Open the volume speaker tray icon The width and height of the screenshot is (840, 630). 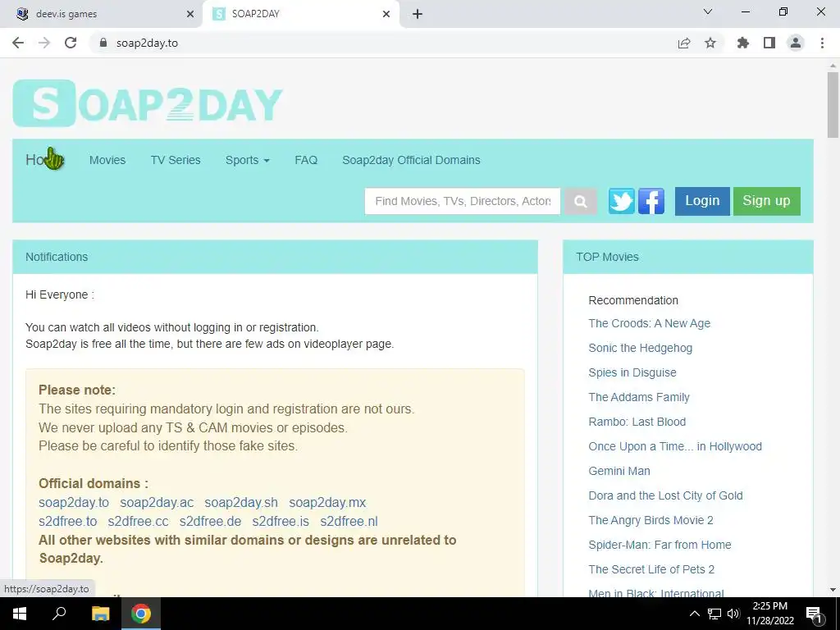733,614
